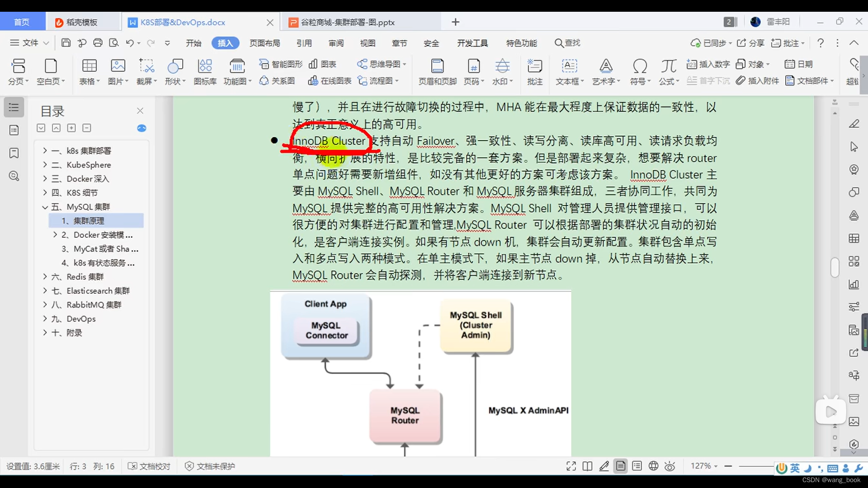Viewport: 868px width, 488px height.
Task: Insert 智能图形 smart graphic
Action: [281, 64]
